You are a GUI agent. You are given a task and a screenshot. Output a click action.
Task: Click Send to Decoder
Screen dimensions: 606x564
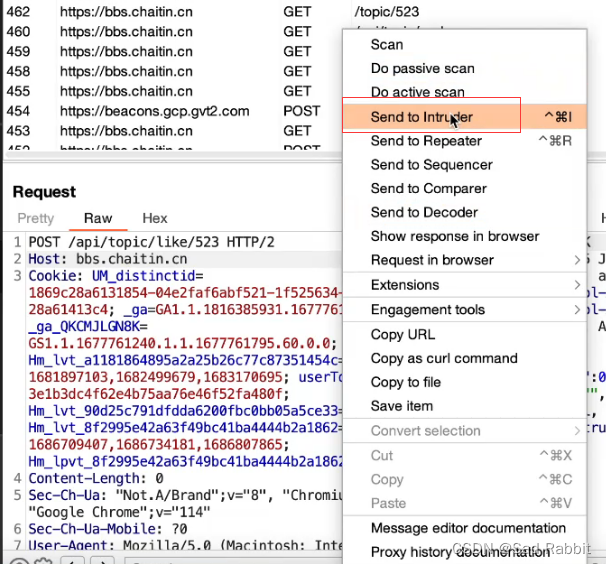tap(465, 212)
